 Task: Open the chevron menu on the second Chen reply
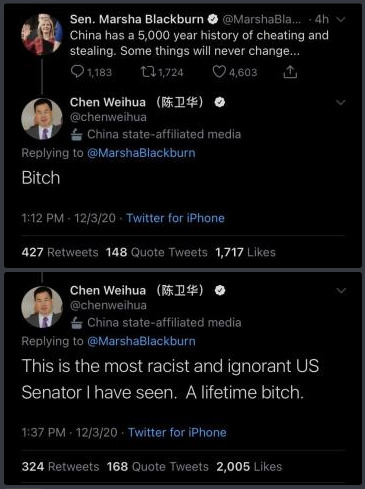(x=341, y=291)
